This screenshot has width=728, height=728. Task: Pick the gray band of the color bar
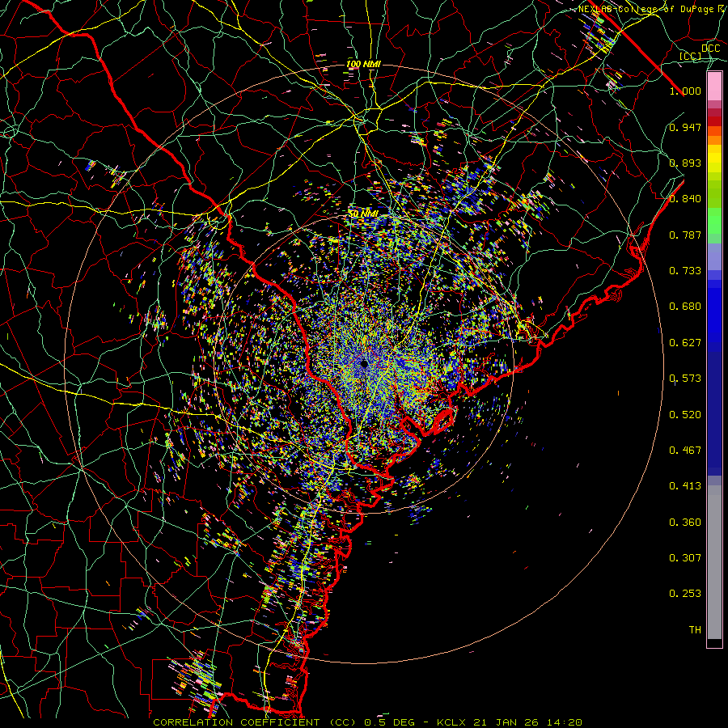(x=714, y=562)
